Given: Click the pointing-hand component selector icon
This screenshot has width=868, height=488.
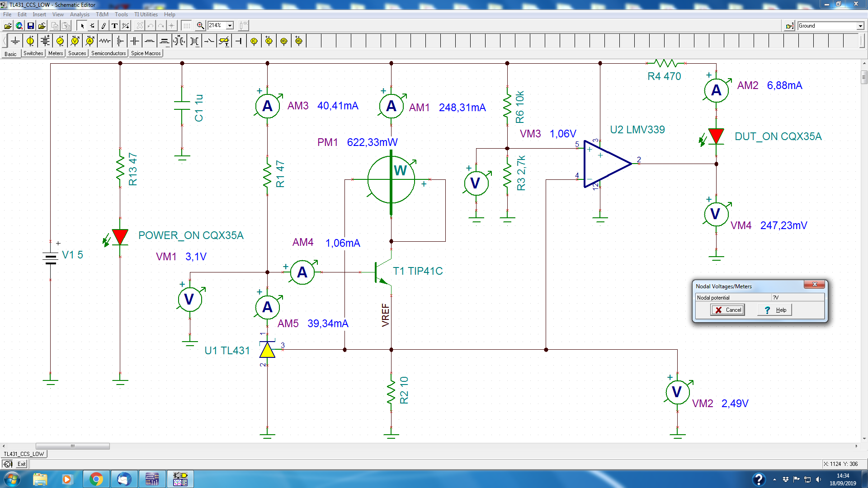Looking at the screenshot, I should (789, 26).
